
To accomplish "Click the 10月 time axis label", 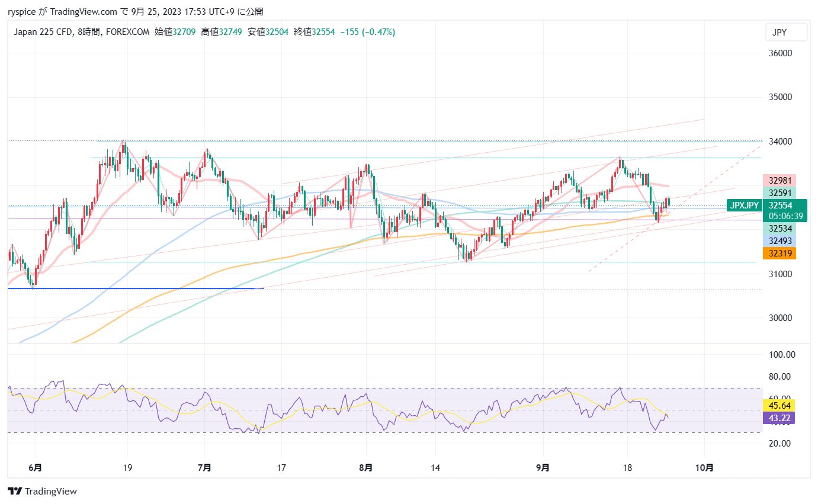I will 705,467.
